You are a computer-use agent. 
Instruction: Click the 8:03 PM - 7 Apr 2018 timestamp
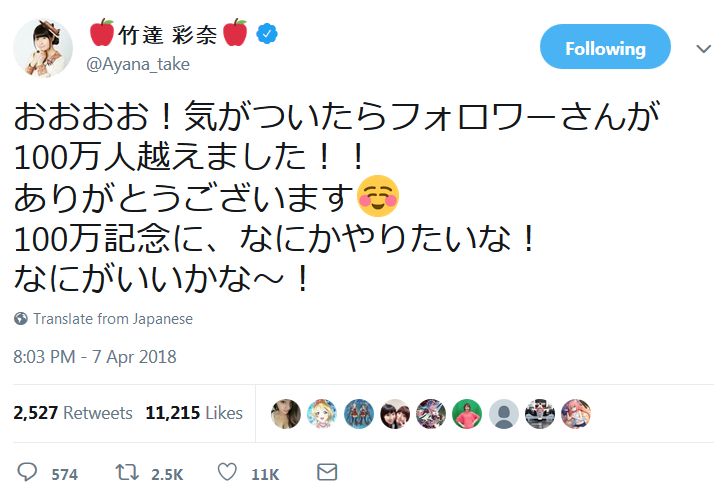click(x=95, y=356)
